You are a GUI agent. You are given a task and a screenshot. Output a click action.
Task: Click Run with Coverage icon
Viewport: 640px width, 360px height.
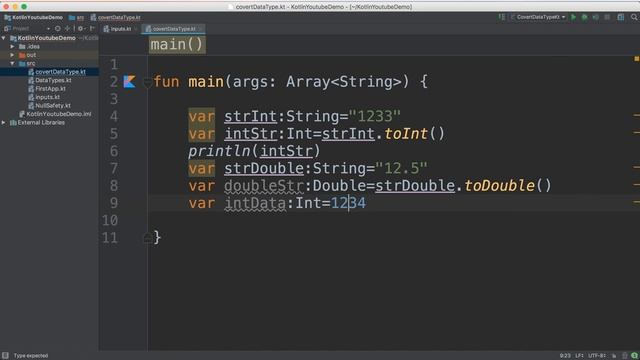pyautogui.click(x=596, y=17)
